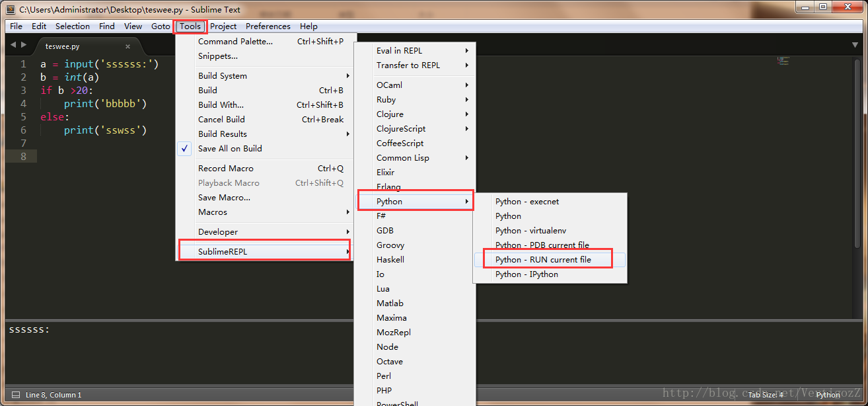Select Io REPL entry

point(416,274)
